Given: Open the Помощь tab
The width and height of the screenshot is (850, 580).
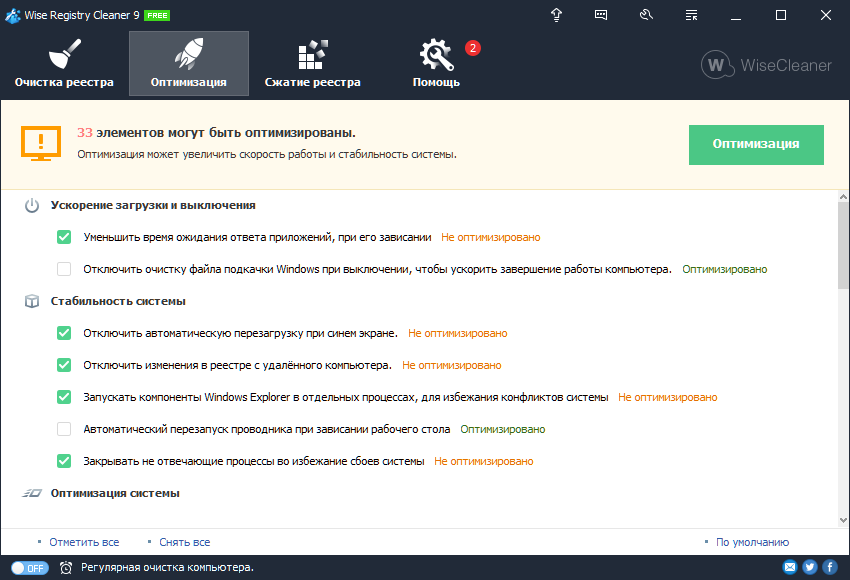Looking at the screenshot, I should coord(436,63).
